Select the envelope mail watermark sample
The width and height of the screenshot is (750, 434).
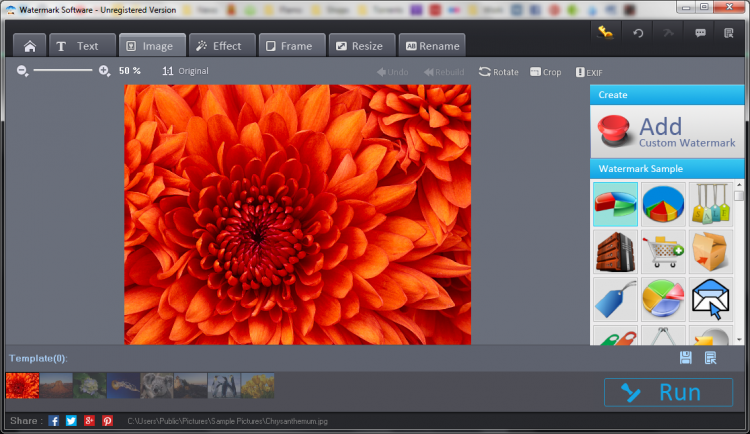click(711, 297)
